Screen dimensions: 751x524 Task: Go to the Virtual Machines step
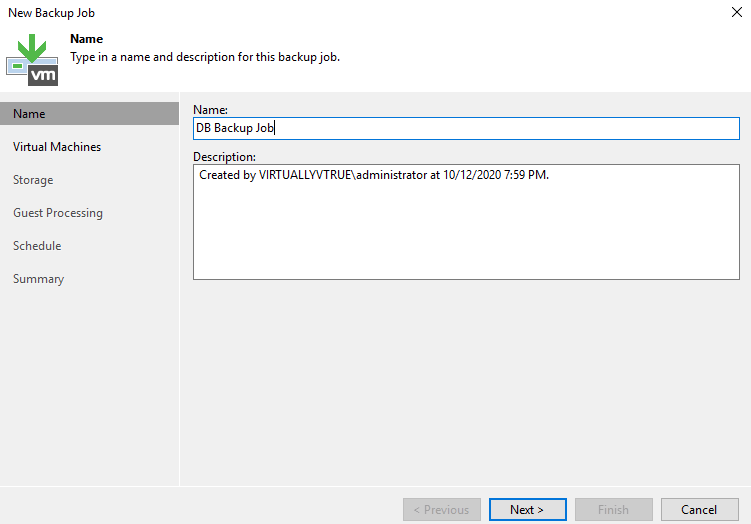tap(57, 147)
